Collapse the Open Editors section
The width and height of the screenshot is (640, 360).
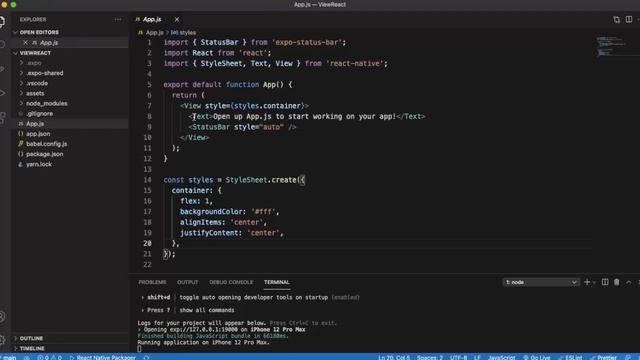pos(39,32)
